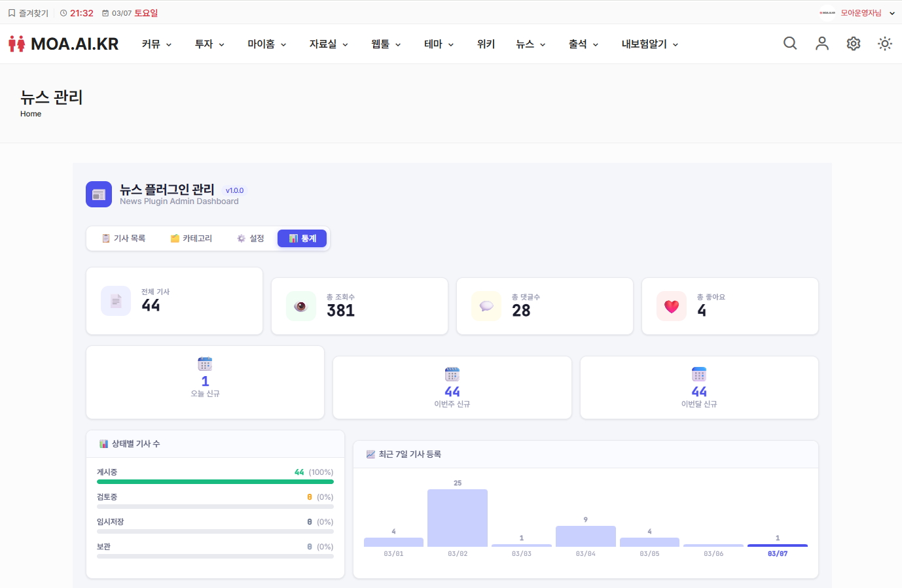Image resolution: width=902 pixels, height=588 pixels.
Task: Open the settings gear icon in header
Action: click(x=854, y=43)
